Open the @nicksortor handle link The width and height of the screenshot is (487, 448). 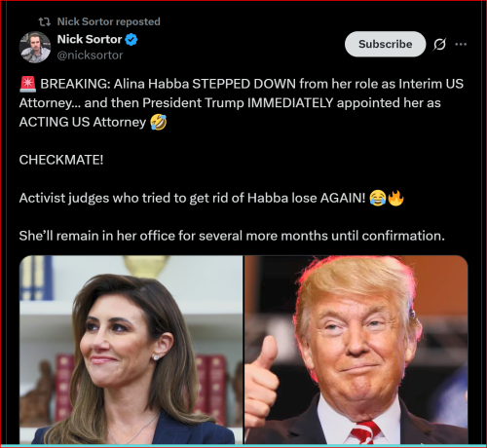90,56
